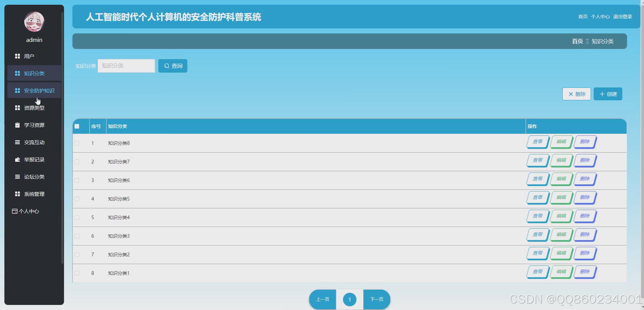Screen dimensions: 644x310
Task: Click the admin avatar image
Action: point(34,22)
